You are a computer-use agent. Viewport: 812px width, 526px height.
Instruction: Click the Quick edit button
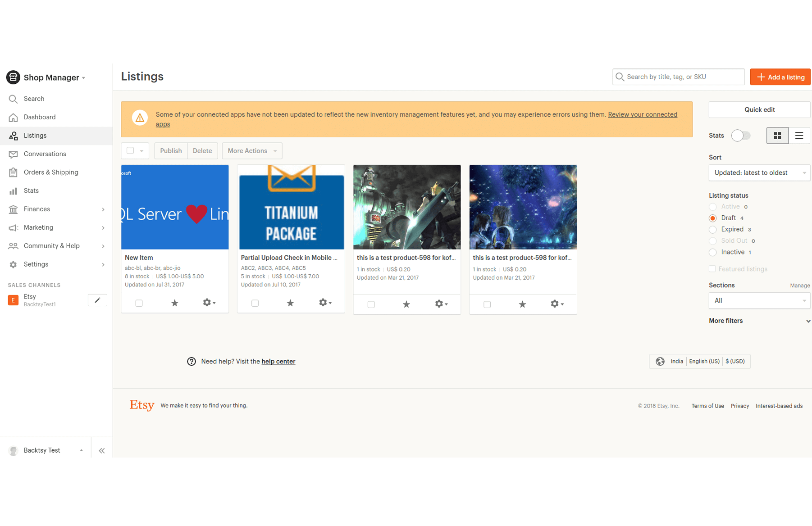pos(759,110)
